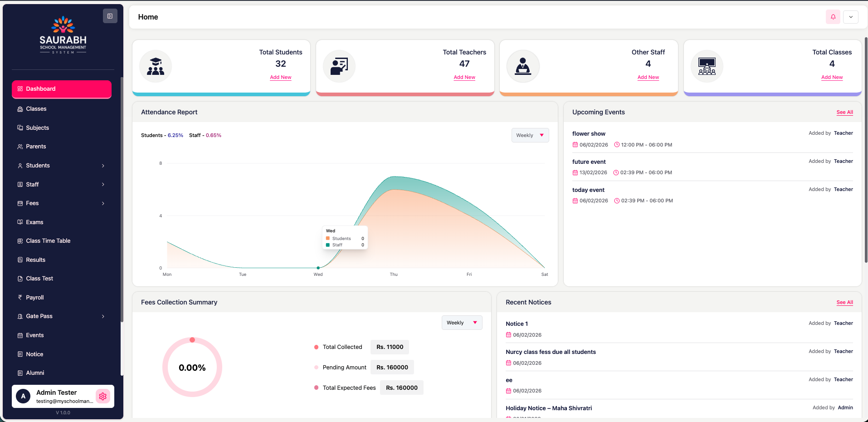Click the Wed data point on attendance chart
Screen dimensions: 868x422
coord(318,268)
